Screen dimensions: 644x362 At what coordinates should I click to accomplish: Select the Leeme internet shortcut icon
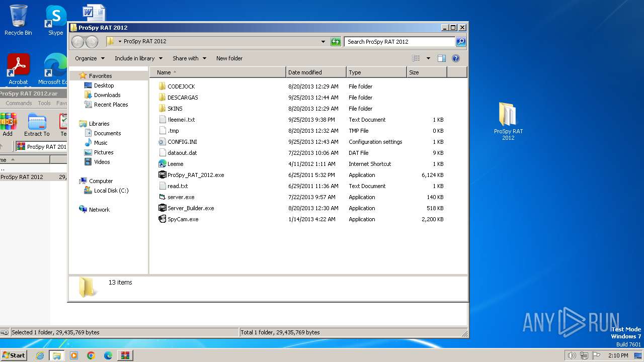[162, 164]
